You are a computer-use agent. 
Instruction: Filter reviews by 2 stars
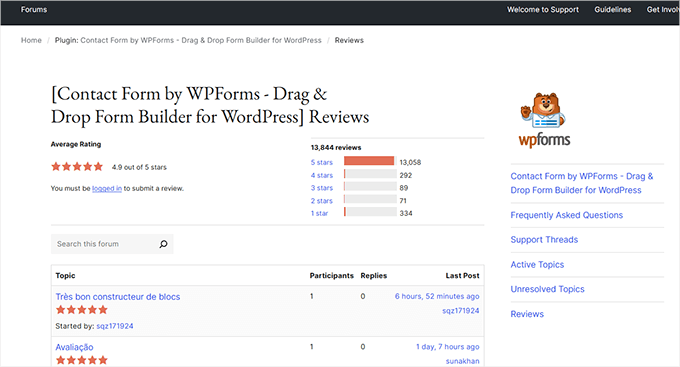pos(322,201)
